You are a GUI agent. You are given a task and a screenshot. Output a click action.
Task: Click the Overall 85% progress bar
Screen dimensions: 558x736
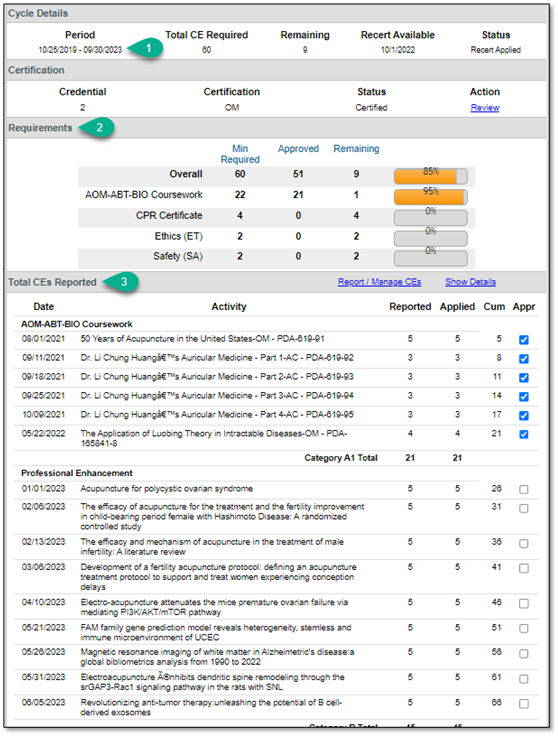[430, 176]
